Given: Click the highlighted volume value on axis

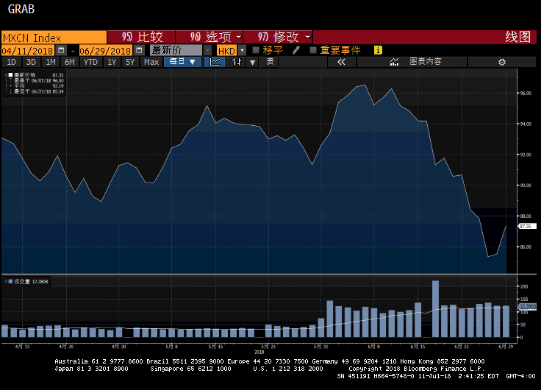Looking at the screenshot, I should 528,306.
